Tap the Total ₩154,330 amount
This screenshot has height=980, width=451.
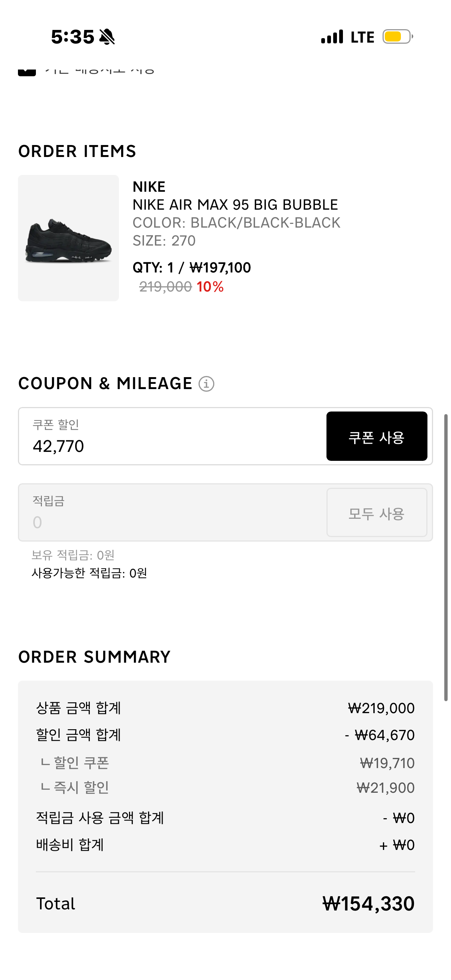368,903
